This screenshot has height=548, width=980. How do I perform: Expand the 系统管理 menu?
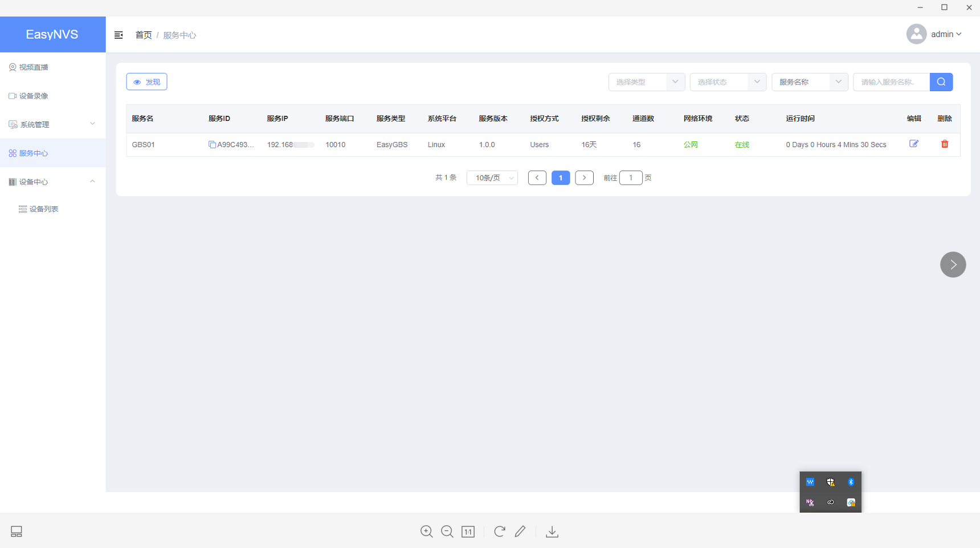(x=52, y=124)
